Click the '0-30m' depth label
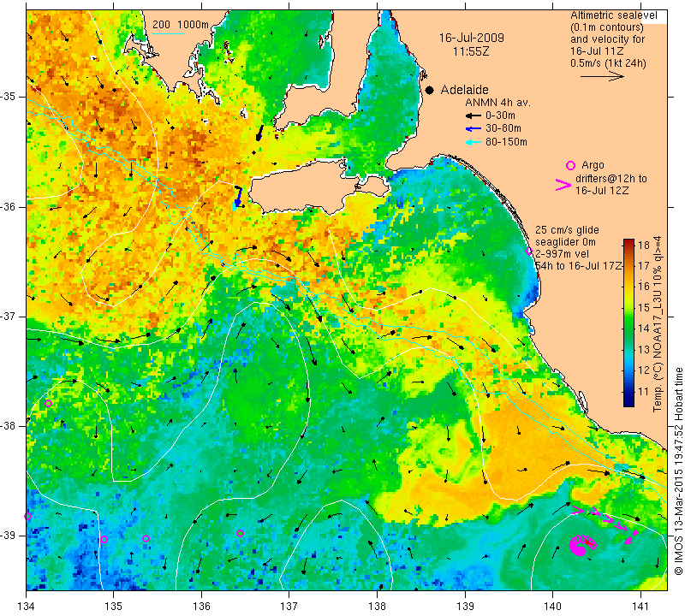The width and height of the screenshot is (685, 616). 500,115
